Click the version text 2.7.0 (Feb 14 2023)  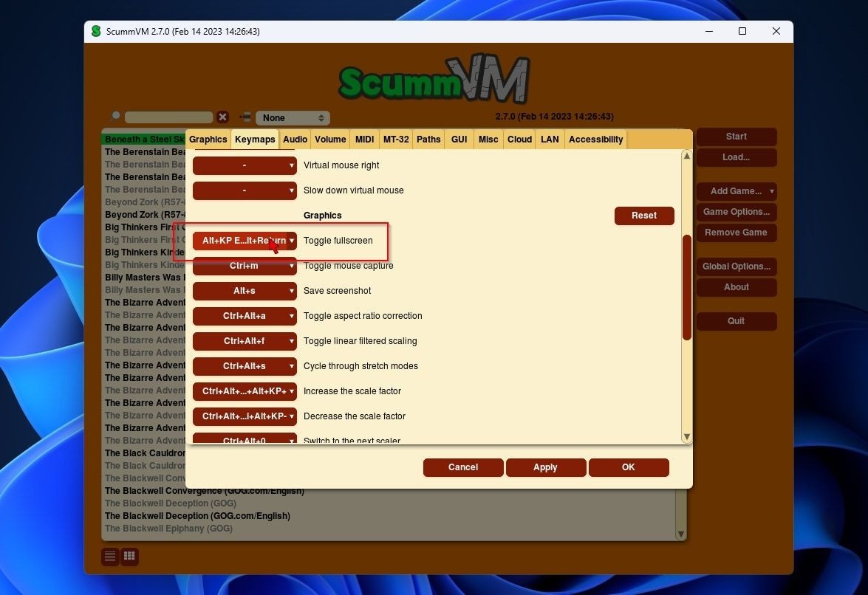click(x=554, y=117)
